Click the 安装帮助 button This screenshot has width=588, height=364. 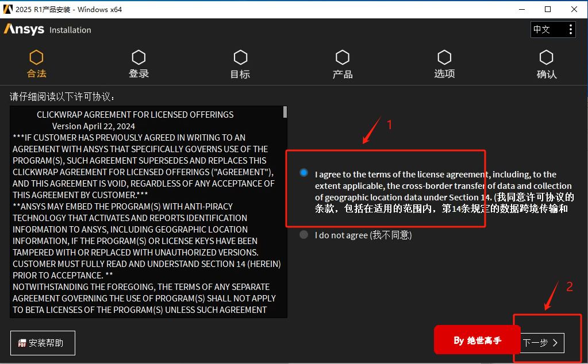(43, 343)
